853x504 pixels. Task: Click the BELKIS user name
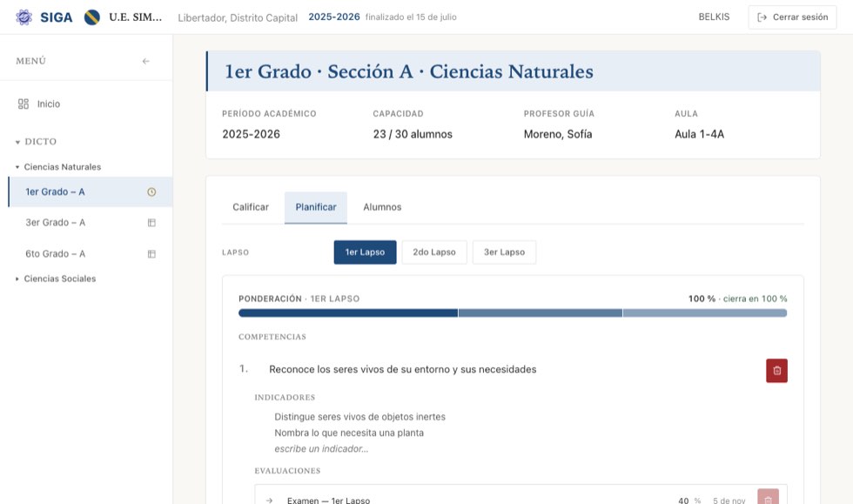(714, 17)
